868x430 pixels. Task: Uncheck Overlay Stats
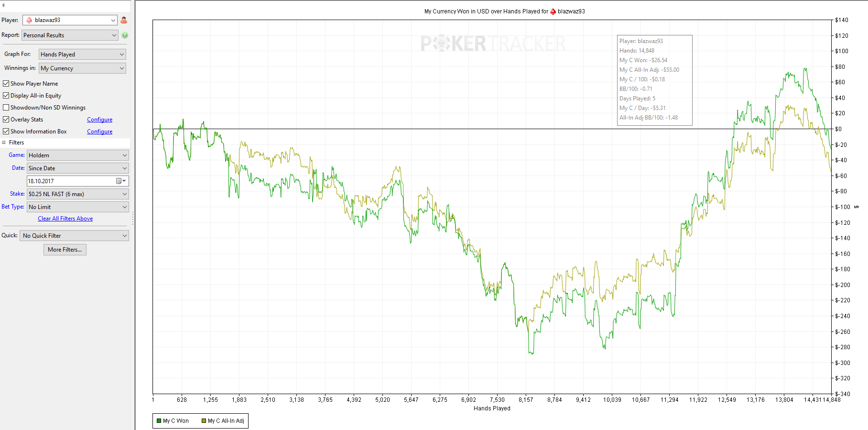click(6, 119)
